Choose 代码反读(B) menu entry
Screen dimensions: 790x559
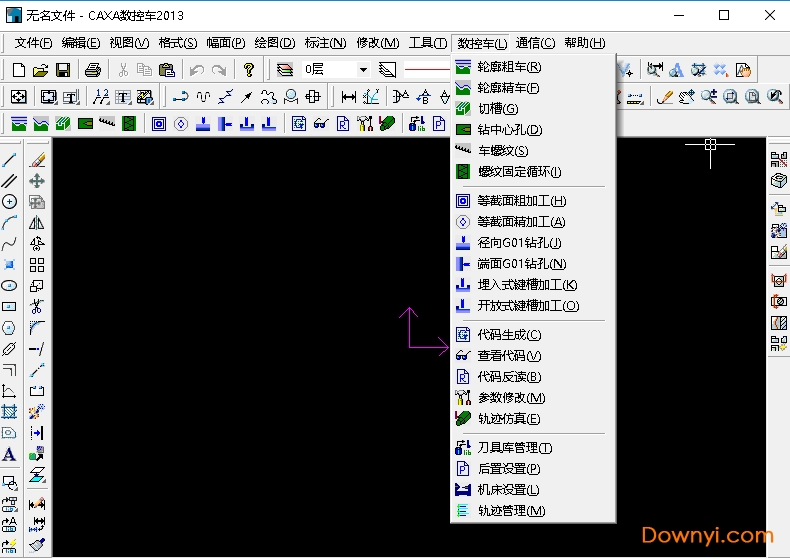tap(533, 377)
